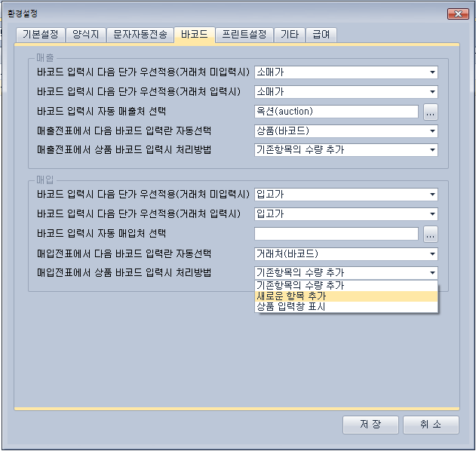Screen dimensions: 476x451
Task: Open 매출전표 상품 바코드 처리방법 dropdown
Action: coord(346,150)
